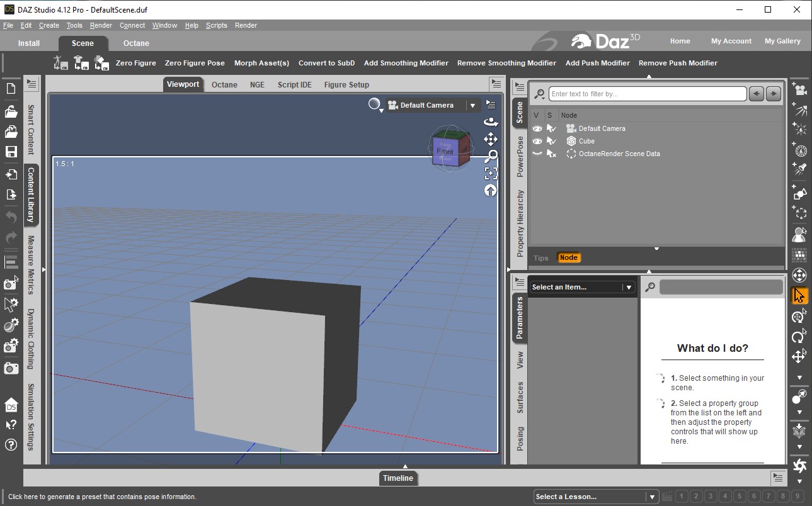
Task: Open the Create menu
Action: click(49, 25)
